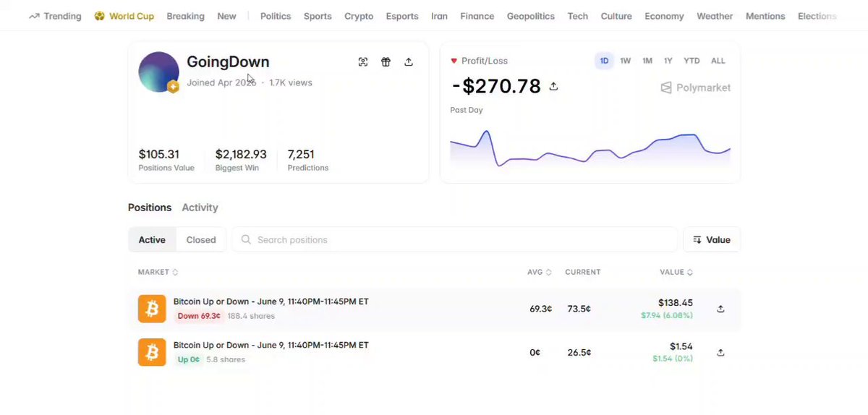Share the Up position row
This screenshot has width=868, height=415.
[x=720, y=353]
